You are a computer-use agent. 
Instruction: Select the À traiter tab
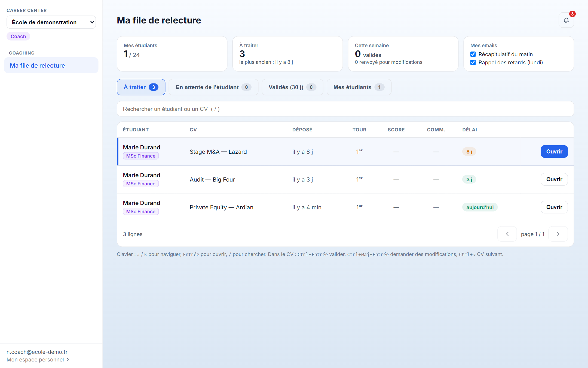pos(141,87)
